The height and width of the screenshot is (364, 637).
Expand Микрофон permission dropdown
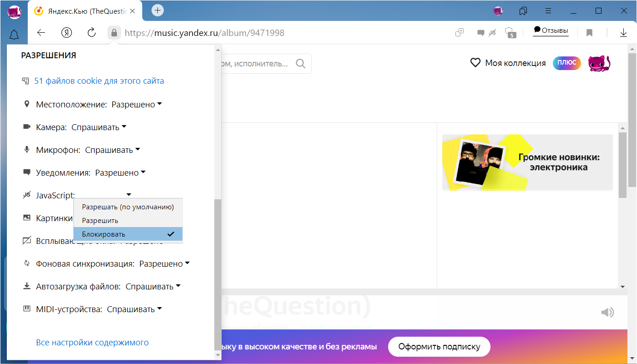click(x=112, y=150)
